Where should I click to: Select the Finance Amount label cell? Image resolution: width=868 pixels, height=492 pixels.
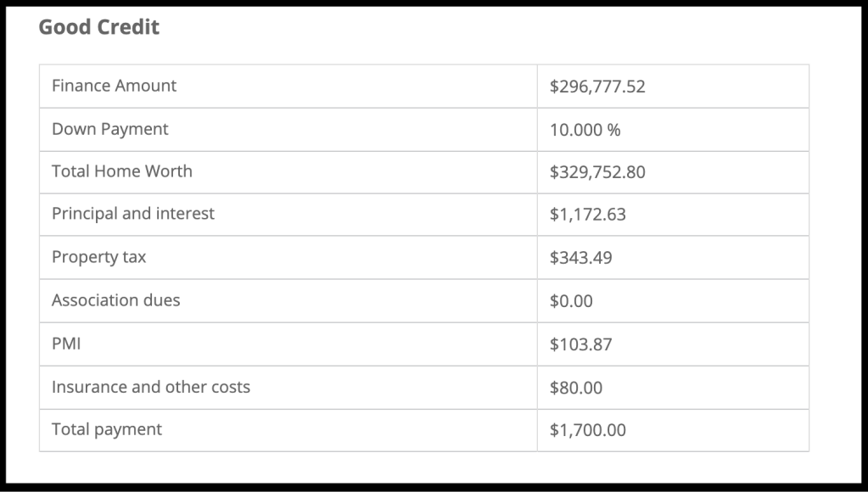114,86
